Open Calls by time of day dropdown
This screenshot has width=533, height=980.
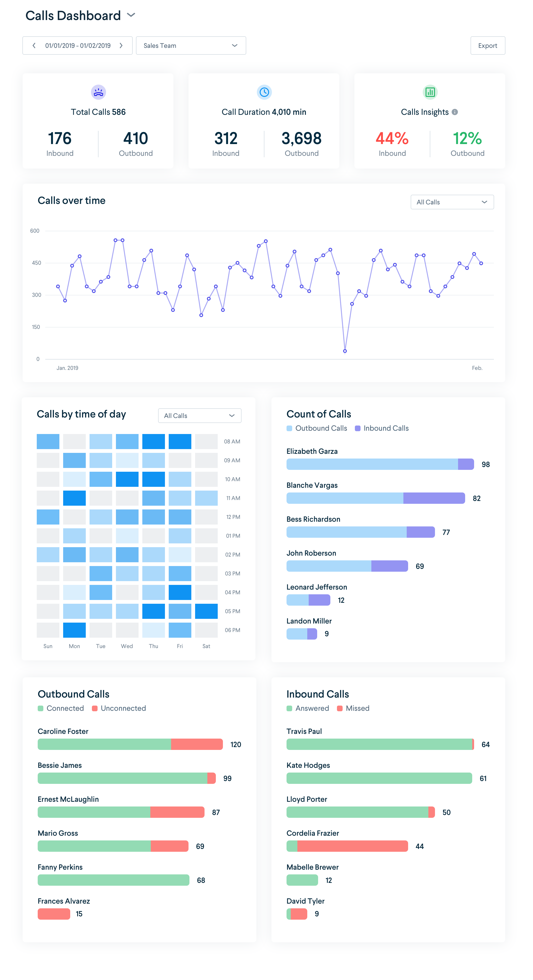click(199, 415)
